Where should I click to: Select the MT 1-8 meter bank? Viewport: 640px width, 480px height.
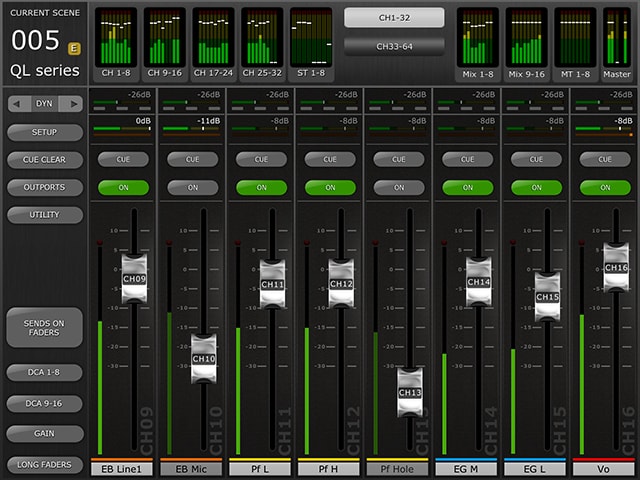pyautogui.click(x=575, y=42)
